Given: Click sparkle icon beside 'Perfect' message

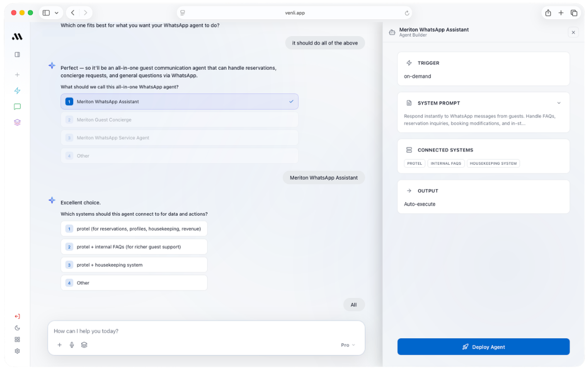Looking at the screenshot, I should coord(52,65).
